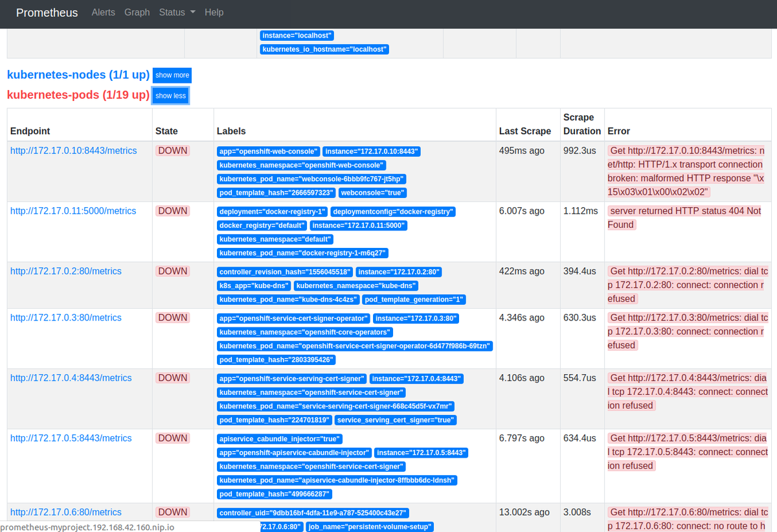Click label app="openshift-service-serving-cert-signer"
777x532 pixels.
coord(291,379)
